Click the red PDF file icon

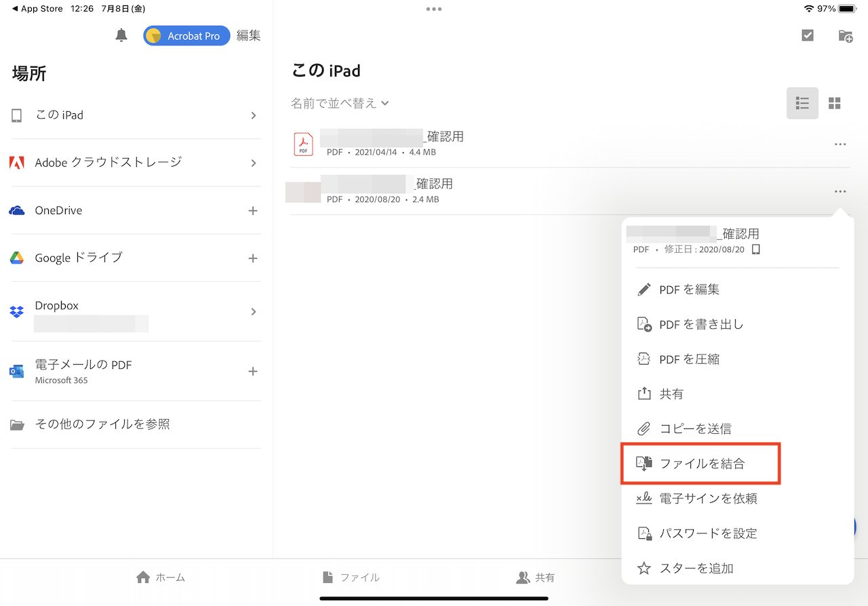[x=304, y=144]
